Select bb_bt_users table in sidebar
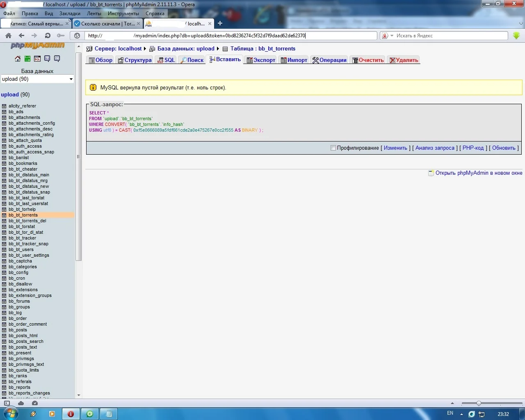 click(21, 249)
